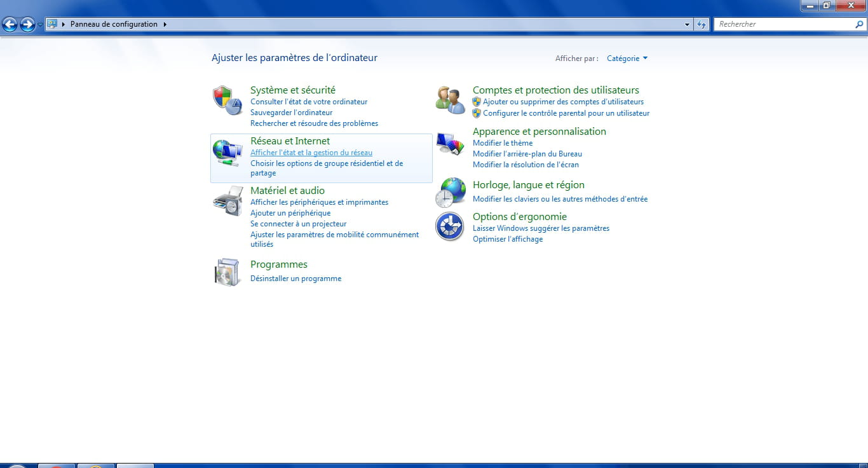Go back with the Back arrow button
Image resolution: width=868 pixels, height=468 pixels.
[10, 24]
